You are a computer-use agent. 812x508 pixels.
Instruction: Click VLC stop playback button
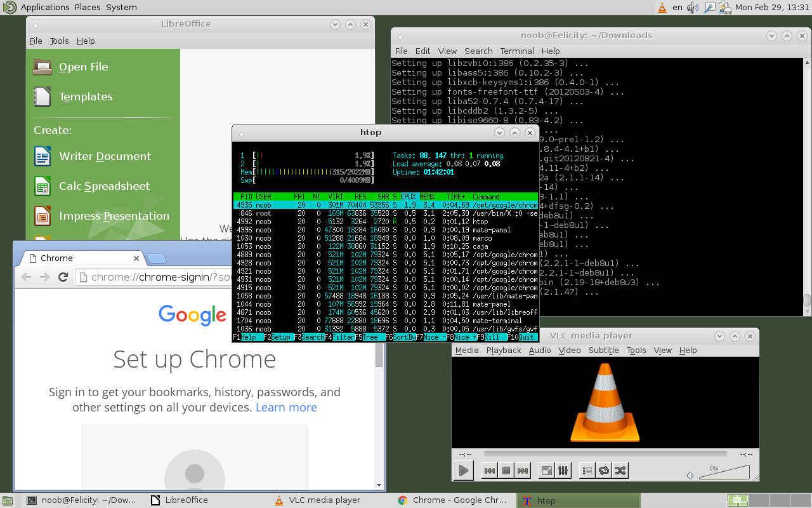506,471
